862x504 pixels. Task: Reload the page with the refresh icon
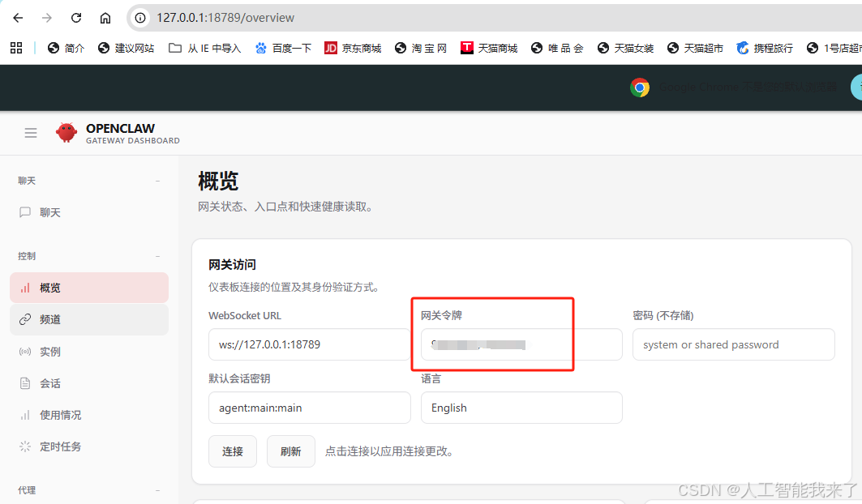click(x=75, y=17)
